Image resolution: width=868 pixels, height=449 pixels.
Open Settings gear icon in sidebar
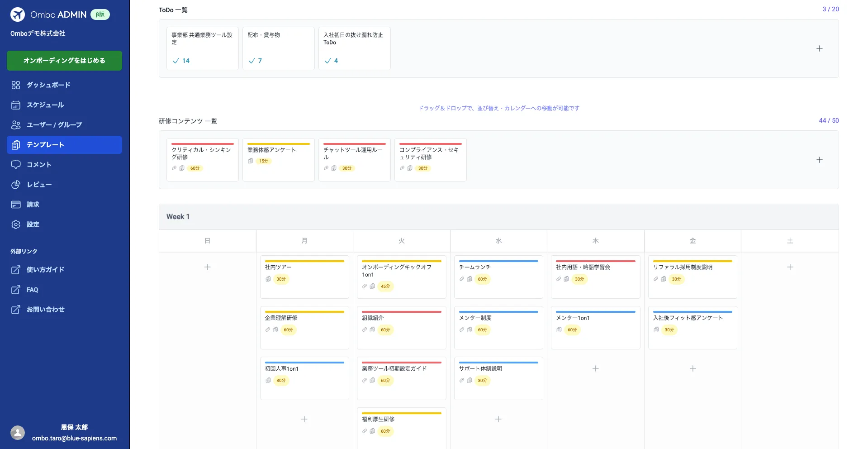tap(16, 224)
